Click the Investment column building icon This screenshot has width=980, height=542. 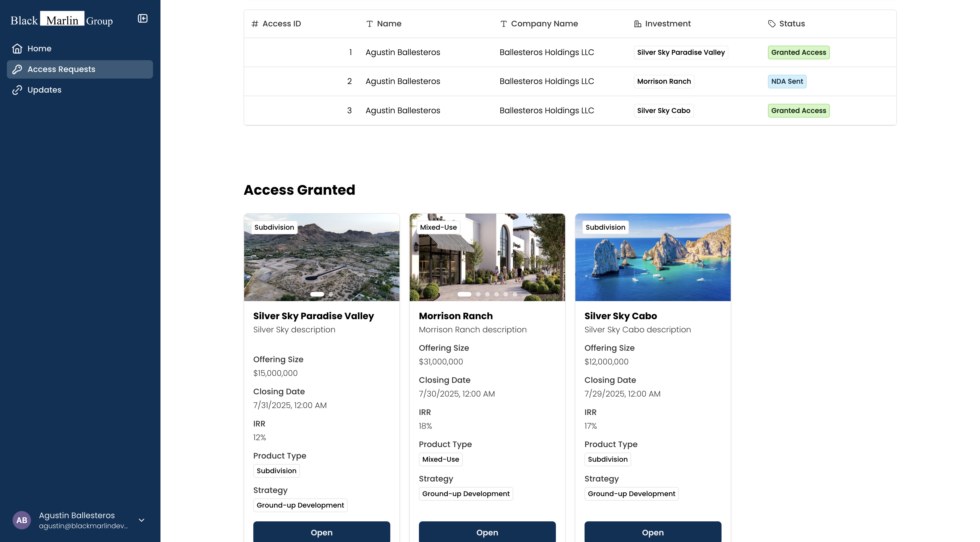638,24
